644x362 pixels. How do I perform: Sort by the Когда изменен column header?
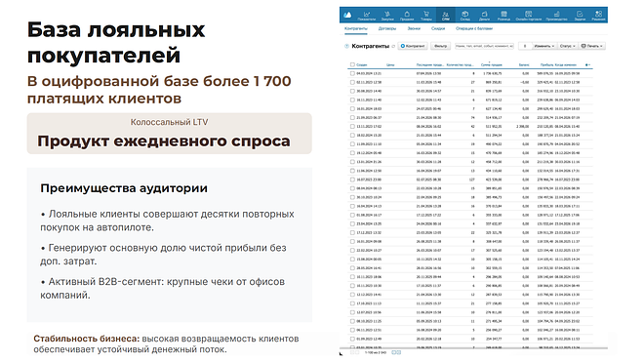(566, 65)
